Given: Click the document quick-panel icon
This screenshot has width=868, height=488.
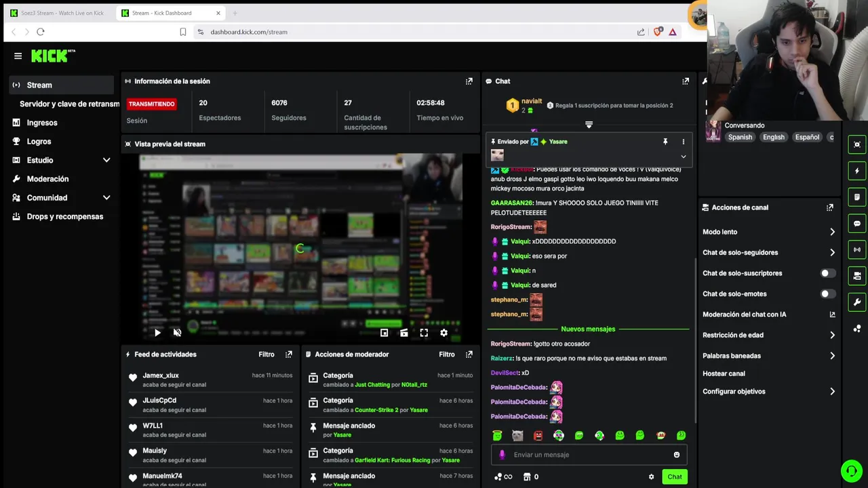Looking at the screenshot, I should point(857,197).
